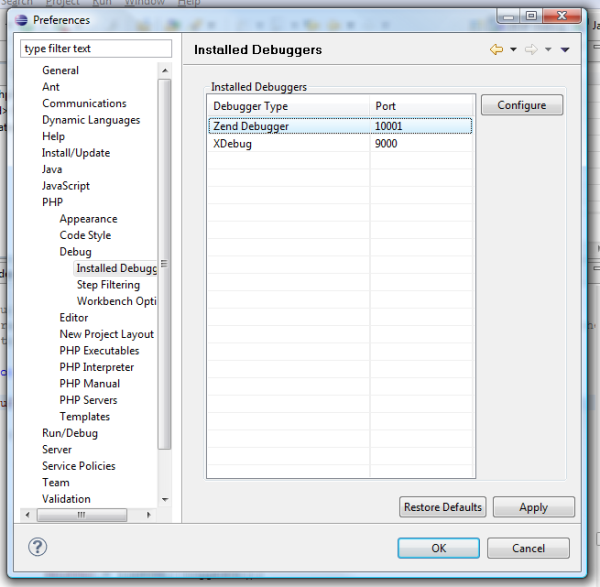The image size is (600, 587).
Task: Maximize the Preferences dialog
Action: pyautogui.click(x=531, y=16)
